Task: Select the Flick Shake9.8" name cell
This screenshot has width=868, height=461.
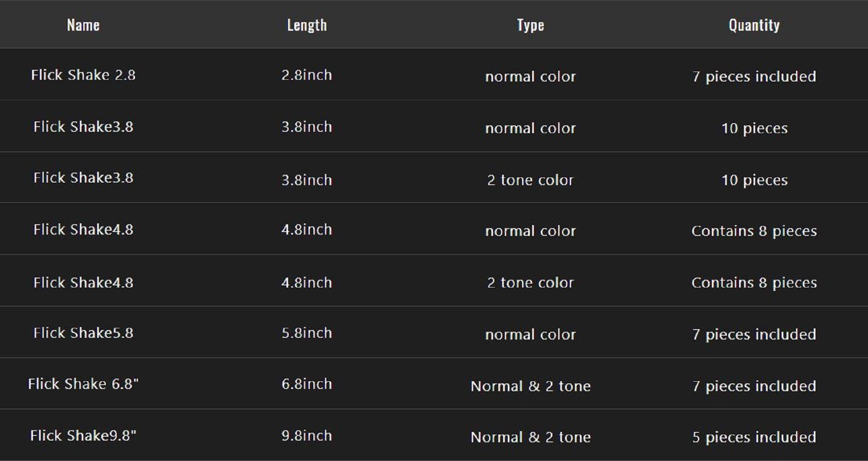Action: point(83,436)
